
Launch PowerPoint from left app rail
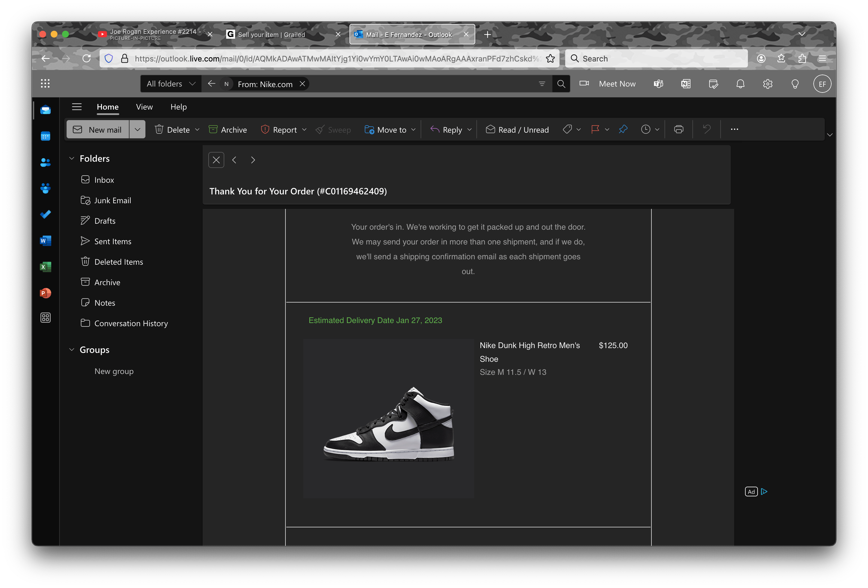point(46,293)
